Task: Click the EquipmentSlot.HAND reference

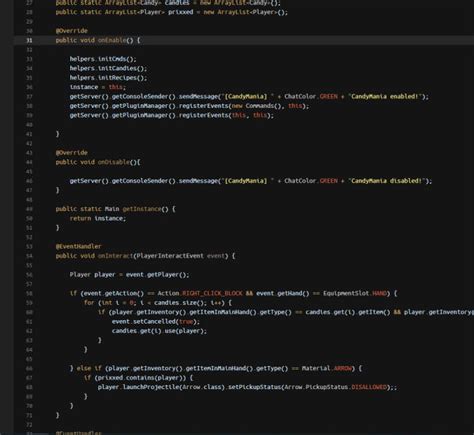Action: coord(355,293)
